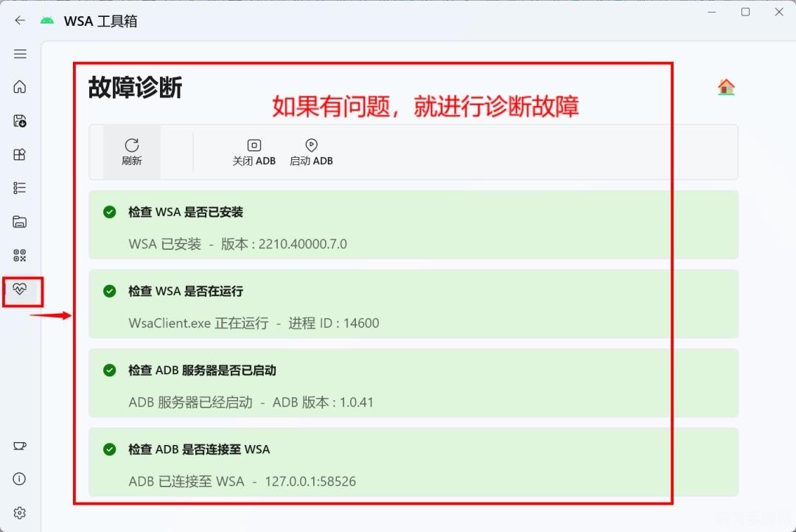This screenshot has width=796, height=532.
Task: Click the back arrow next to WSA 工具箱
Action: [20, 21]
